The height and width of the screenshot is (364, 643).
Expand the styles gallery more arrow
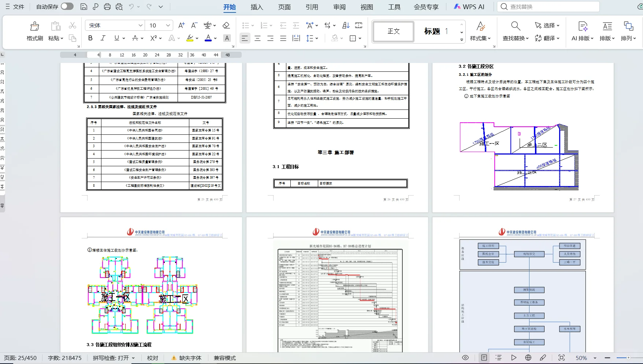click(x=462, y=40)
